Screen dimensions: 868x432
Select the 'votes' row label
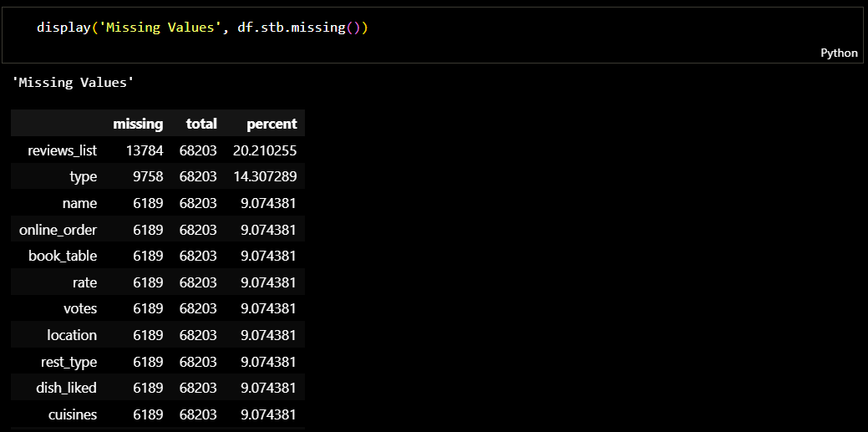tap(80, 308)
